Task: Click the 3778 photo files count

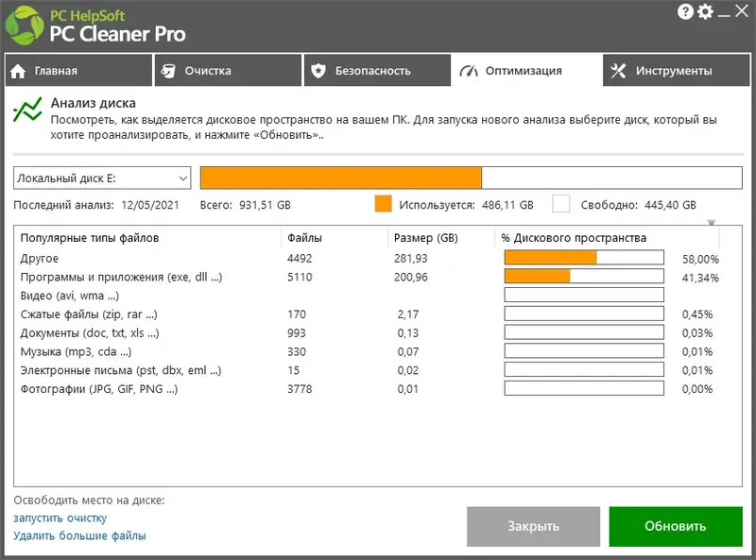Action: (x=300, y=389)
